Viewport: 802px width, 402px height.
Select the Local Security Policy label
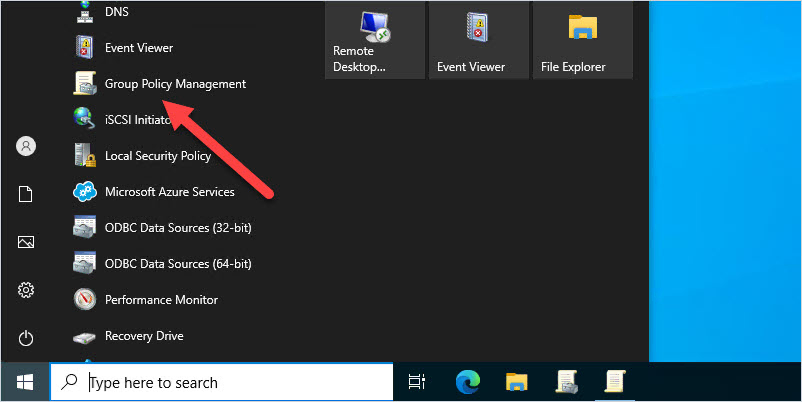pyautogui.click(x=158, y=156)
